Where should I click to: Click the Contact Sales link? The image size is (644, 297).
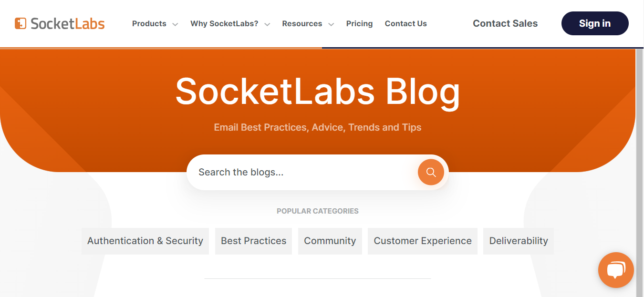tap(505, 23)
